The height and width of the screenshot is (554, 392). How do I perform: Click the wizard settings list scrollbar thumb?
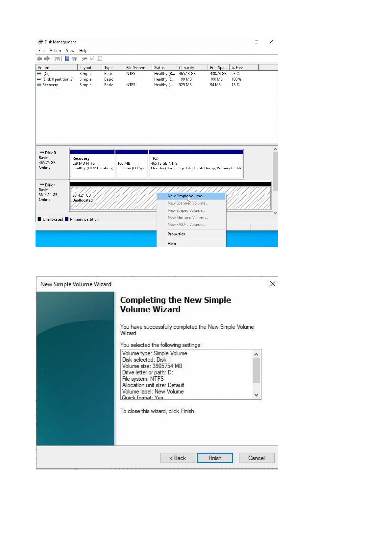point(257,371)
